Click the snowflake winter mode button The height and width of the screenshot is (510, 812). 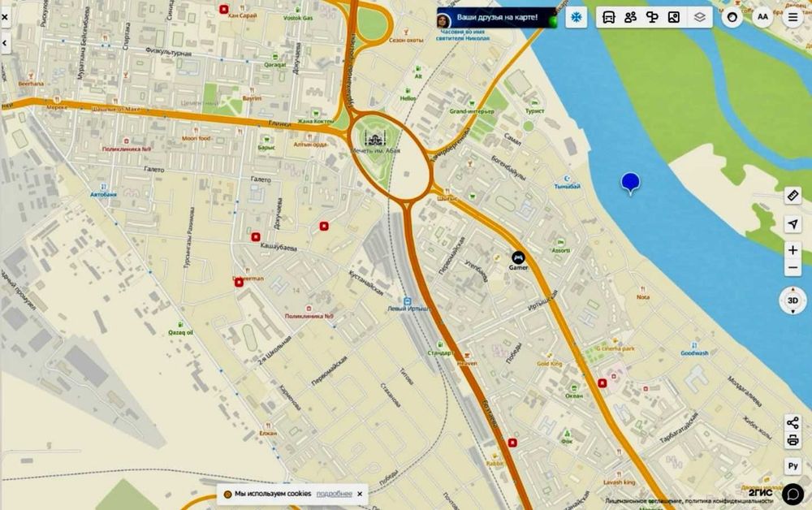click(576, 18)
